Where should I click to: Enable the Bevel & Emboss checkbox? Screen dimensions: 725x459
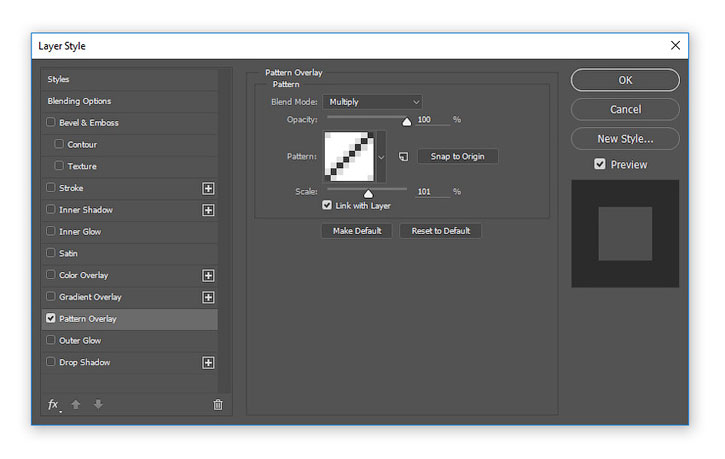pyautogui.click(x=50, y=122)
